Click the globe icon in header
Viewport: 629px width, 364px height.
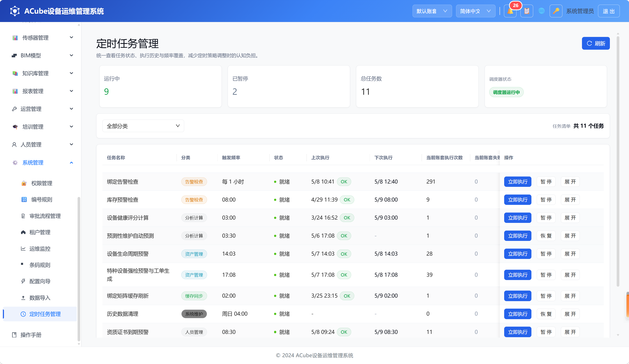[541, 11]
